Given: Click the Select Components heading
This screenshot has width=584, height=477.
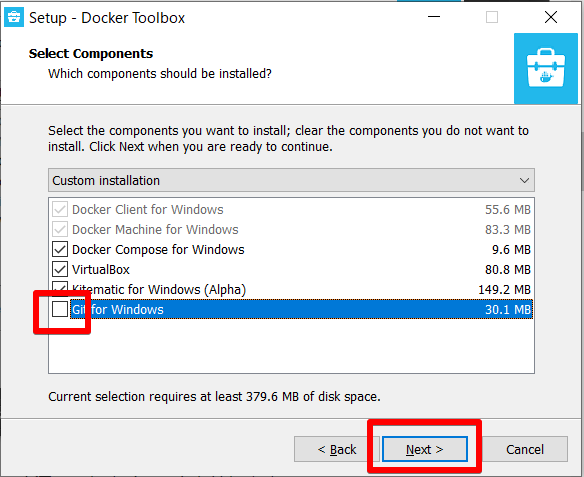Looking at the screenshot, I should 91,53.
